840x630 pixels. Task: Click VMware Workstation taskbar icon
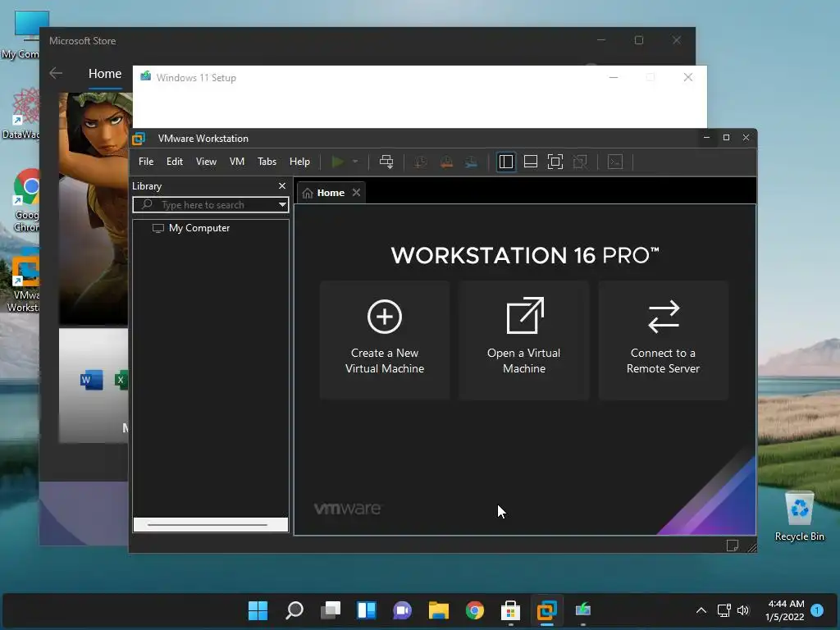pyautogui.click(x=547, y=610)
